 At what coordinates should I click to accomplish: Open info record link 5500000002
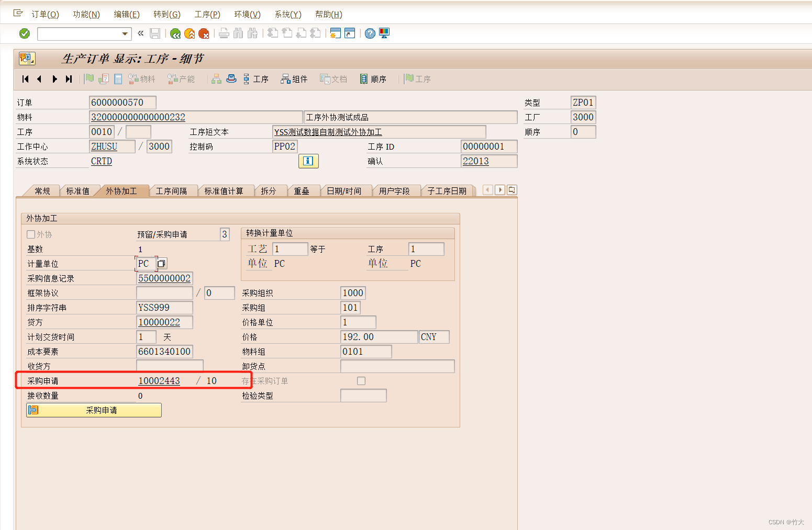[164, 278]
